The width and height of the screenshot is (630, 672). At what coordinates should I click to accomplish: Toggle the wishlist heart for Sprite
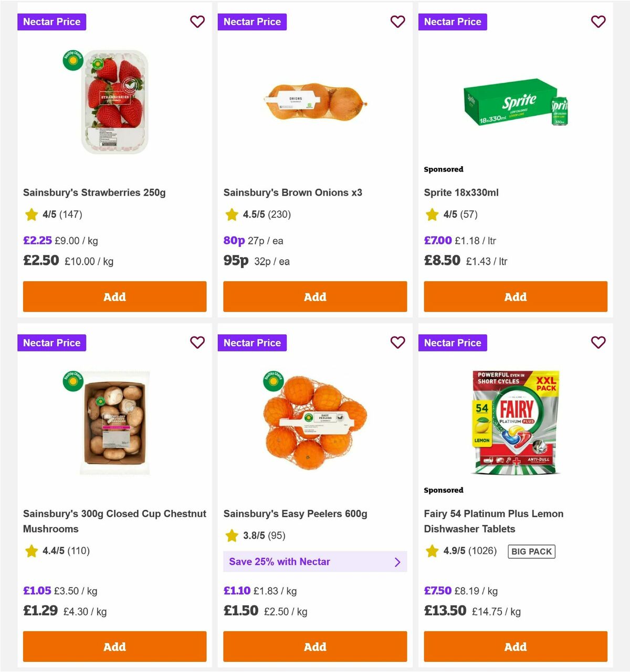(x=598, y=22)
